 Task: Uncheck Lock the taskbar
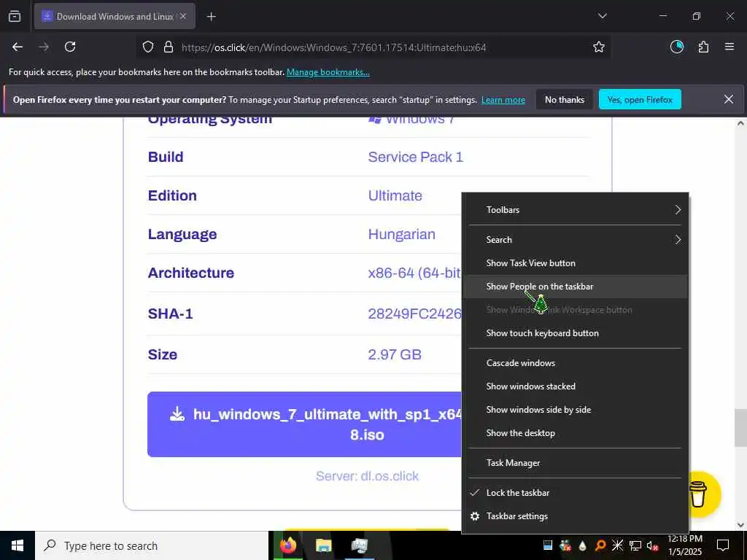[x=576, y=494]
